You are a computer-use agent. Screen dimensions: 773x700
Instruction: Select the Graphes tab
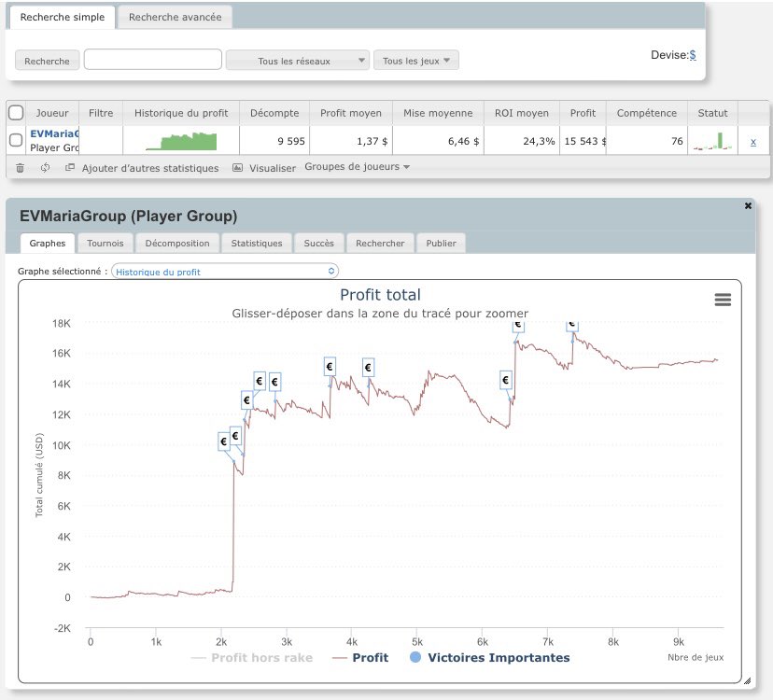click(48, 243)
